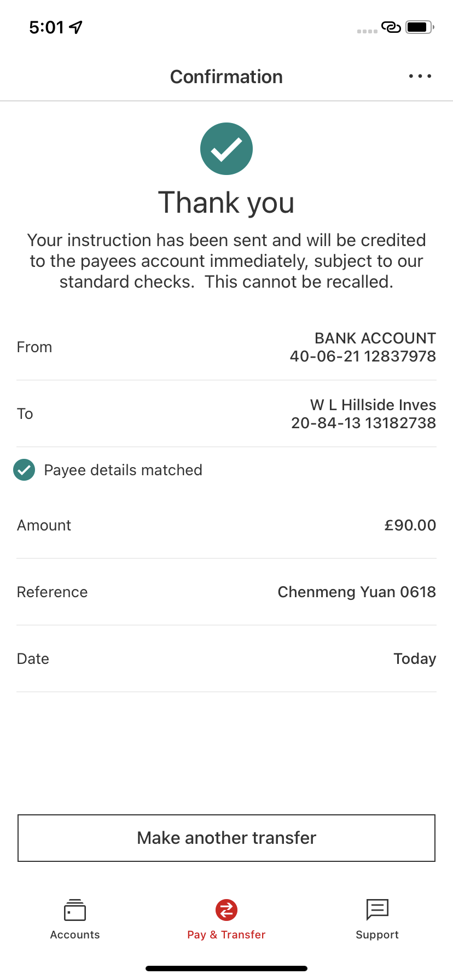Tap the location arrow beside the time

click(75, 27)
